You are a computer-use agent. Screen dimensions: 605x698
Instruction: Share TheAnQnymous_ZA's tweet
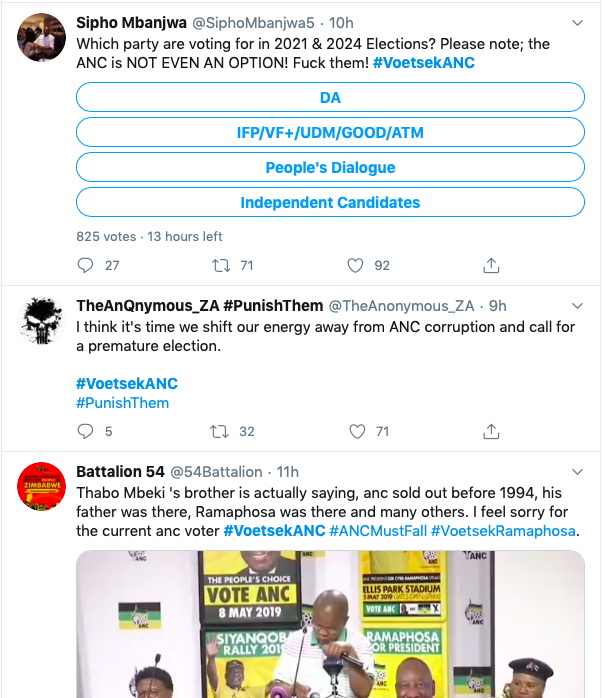click(x=491, y=431)
